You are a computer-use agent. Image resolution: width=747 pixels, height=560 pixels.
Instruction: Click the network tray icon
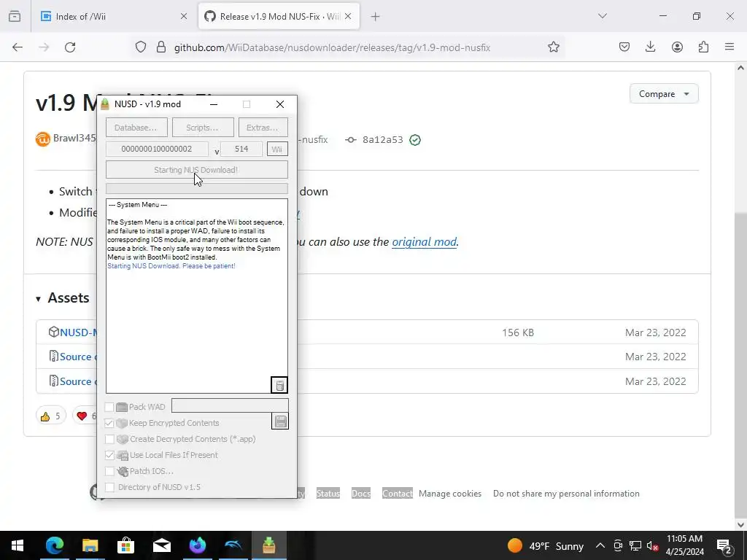[x=635, y=545]
